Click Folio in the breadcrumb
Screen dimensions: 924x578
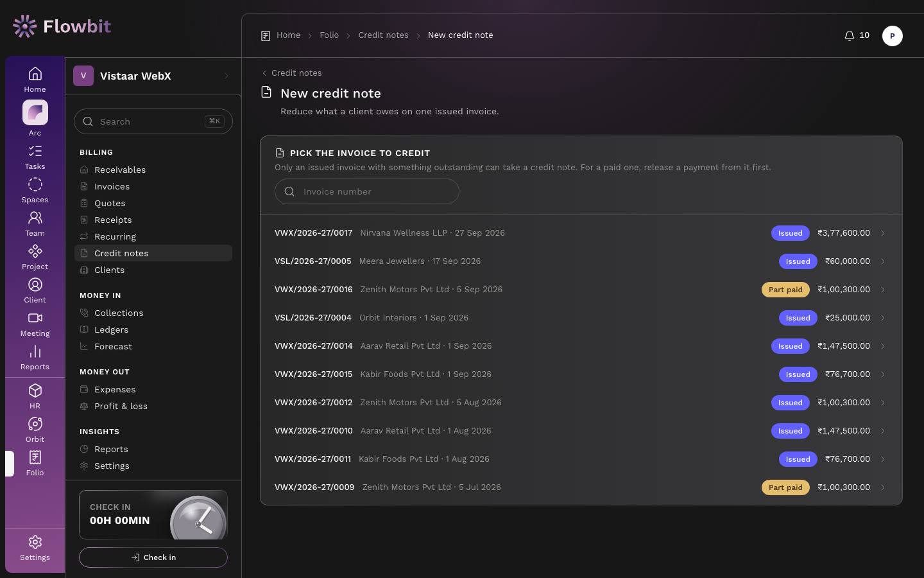pos(329,35)
